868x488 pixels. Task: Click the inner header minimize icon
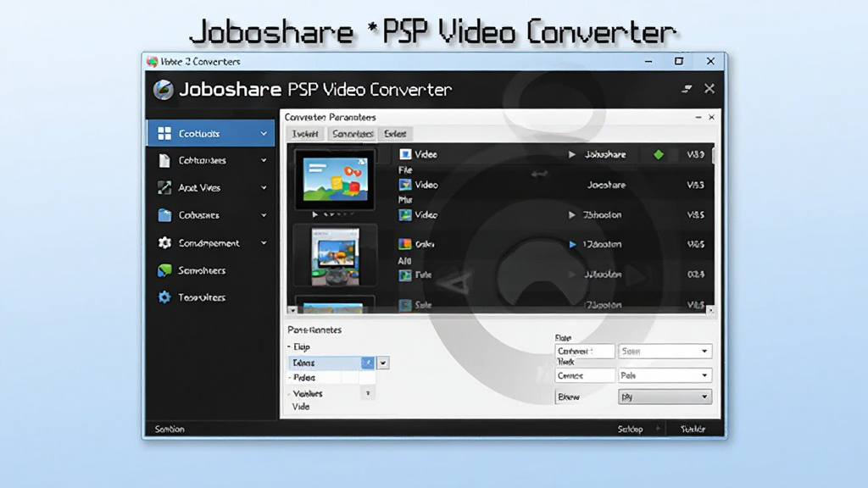(x=687, y=88)
